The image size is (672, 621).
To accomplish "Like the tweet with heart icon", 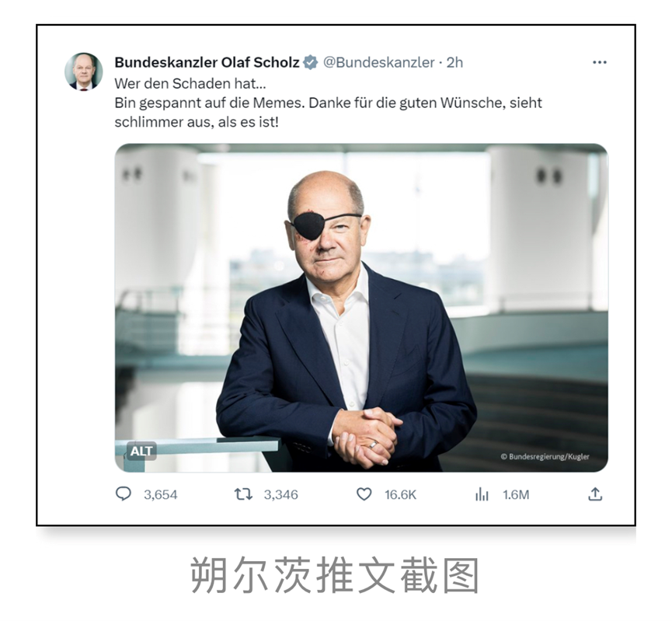I will pyautogui.click(x=364, y=494).
